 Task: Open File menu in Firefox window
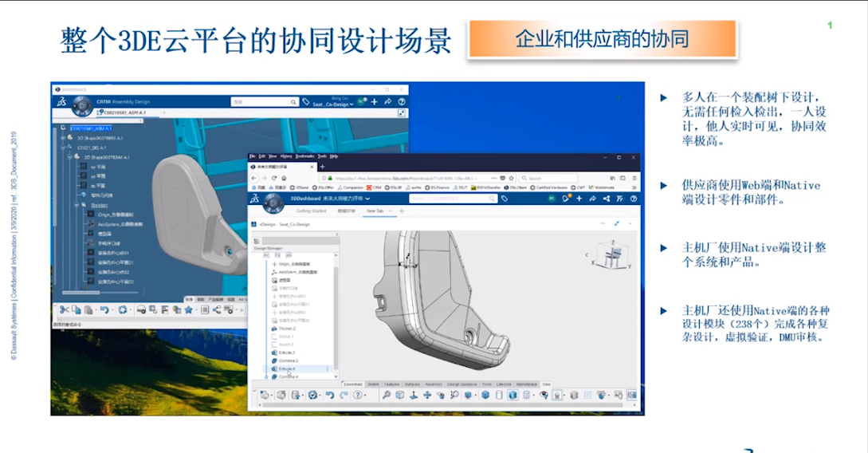coord(253,157)
